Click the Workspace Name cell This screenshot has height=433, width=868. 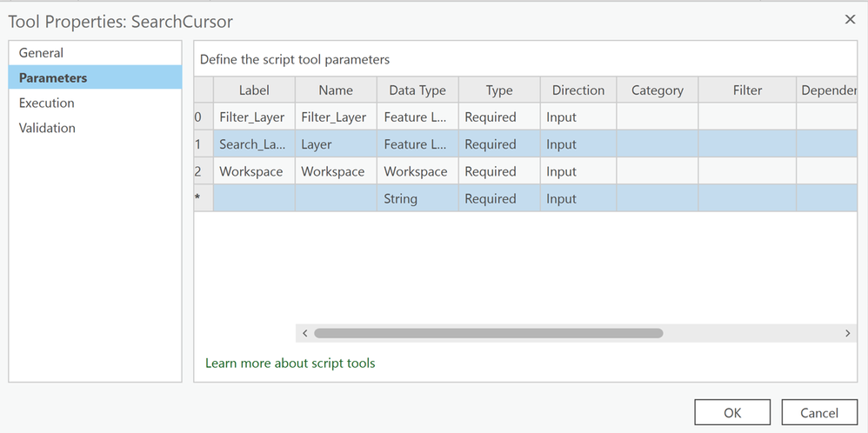tap(335, 172)
